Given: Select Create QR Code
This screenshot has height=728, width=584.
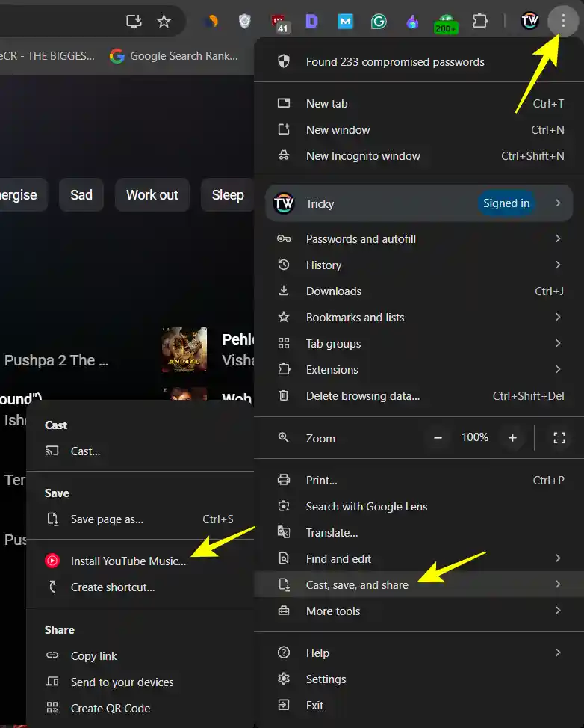Looking at the screenshot, I should click(x=140, y=708).
